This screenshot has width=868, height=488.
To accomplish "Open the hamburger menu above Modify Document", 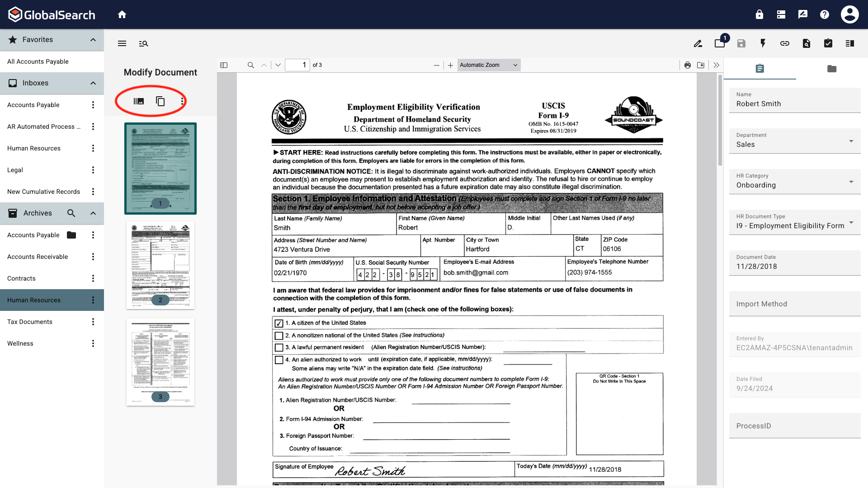I will [122, 43].
